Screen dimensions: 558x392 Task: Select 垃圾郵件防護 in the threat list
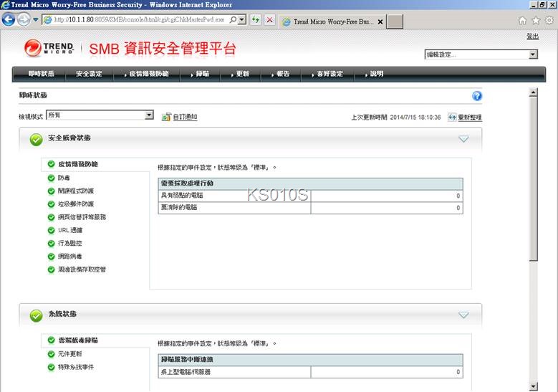point(76,204)
